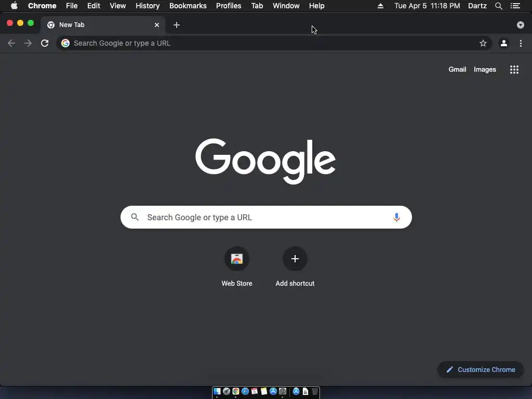Open the Edit menu

click(x=94, y=6)
